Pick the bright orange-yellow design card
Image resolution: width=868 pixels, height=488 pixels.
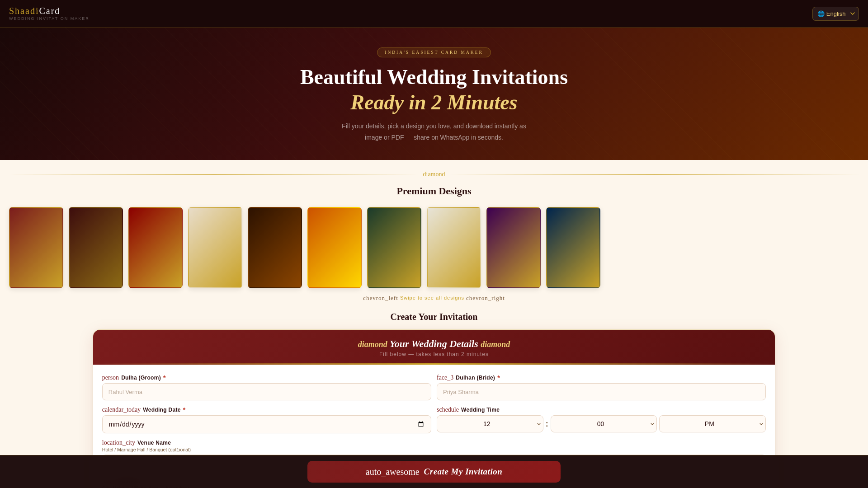click(x=335, y=248)
